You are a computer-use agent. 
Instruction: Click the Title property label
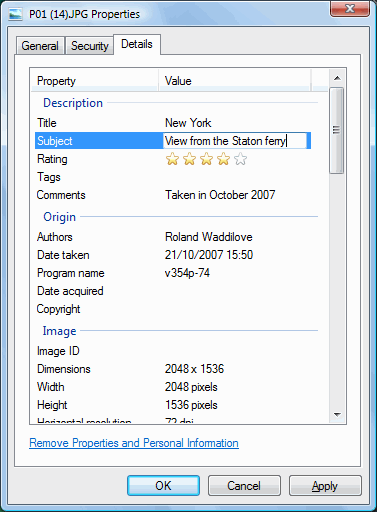(47, 123)
